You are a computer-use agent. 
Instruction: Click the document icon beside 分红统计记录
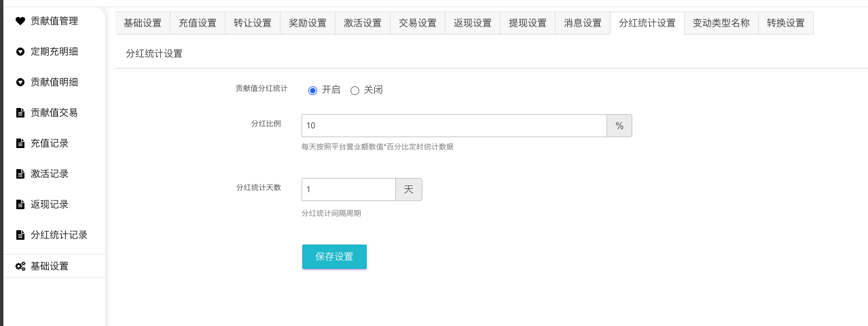[x=20, y=235]
